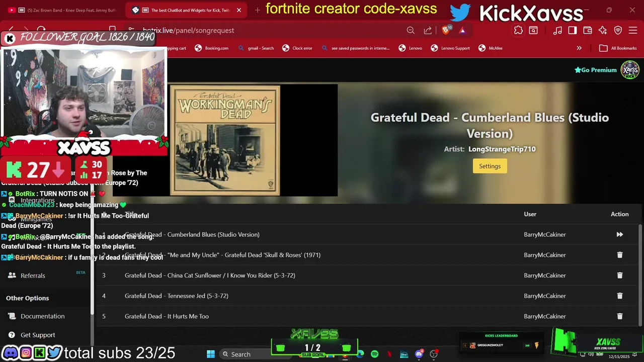This screenshot has height=362, width=644.
Task: Open a new browser tab
Action: [x=257, y=10]
